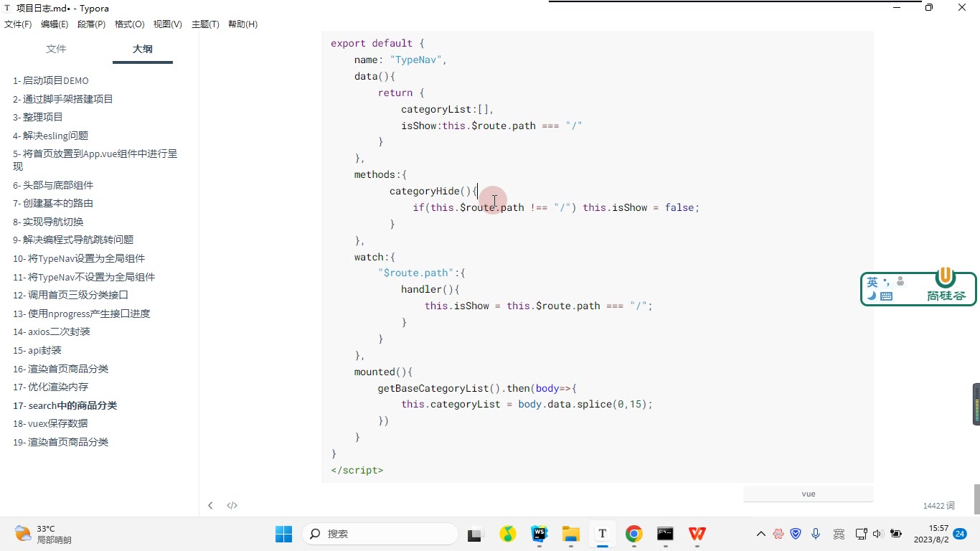Select outline item 10- 将TypeNav设置为全局组件
This screenshot has width=980, height=551.
tap(79, 258)
